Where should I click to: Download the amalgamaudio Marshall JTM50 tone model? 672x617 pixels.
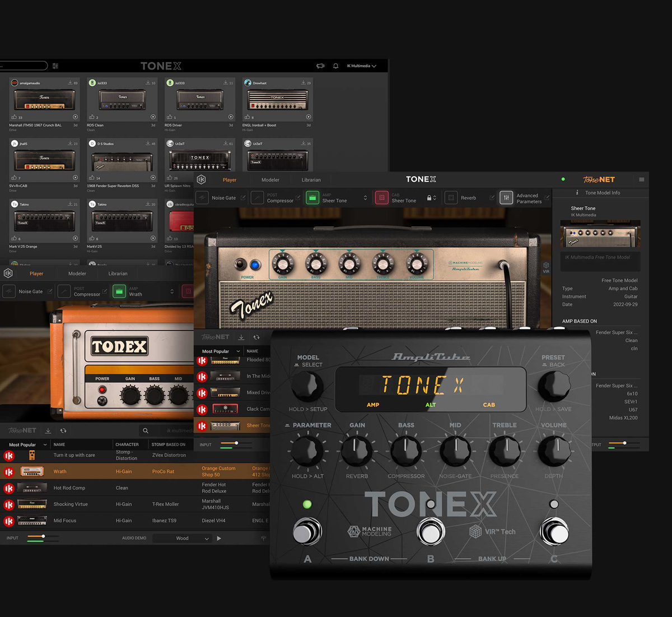(x=71, y=83)
